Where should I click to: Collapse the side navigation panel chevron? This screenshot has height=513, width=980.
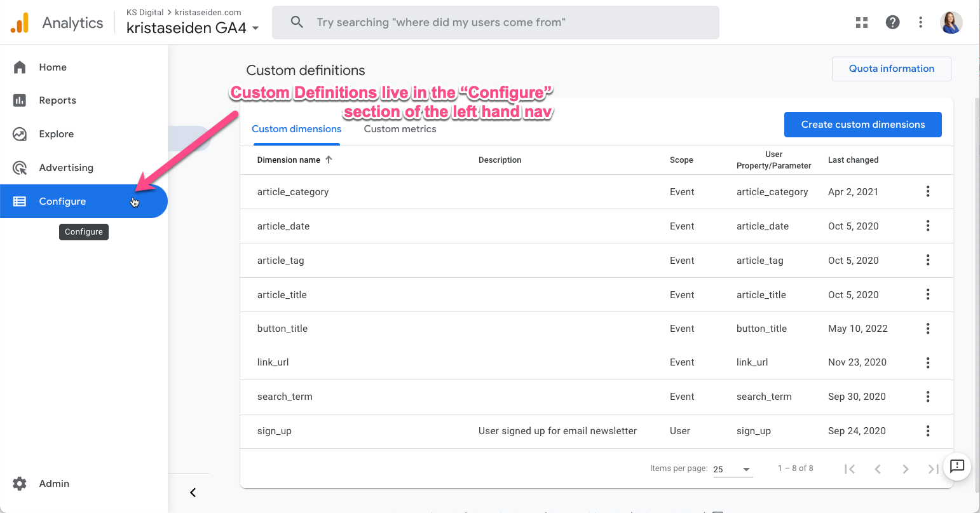tap(193, 493)
